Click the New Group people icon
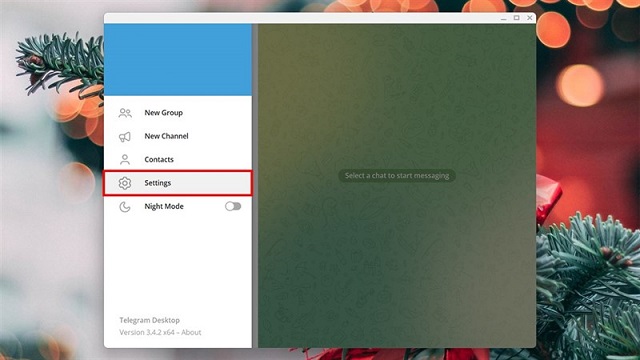 [125, 113]
